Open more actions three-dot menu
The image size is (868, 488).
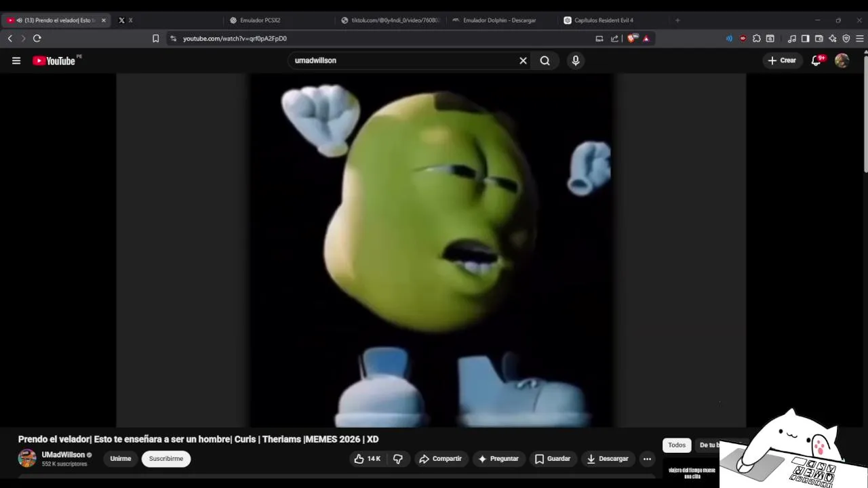click(647, 459)
